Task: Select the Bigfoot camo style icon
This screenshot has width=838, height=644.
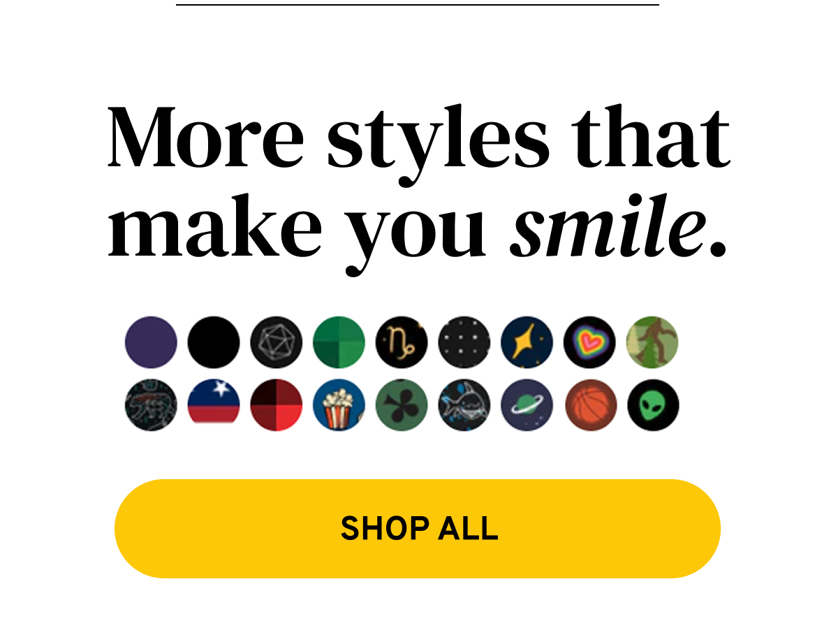Action: pyautogui.click(x=653, y=342)
